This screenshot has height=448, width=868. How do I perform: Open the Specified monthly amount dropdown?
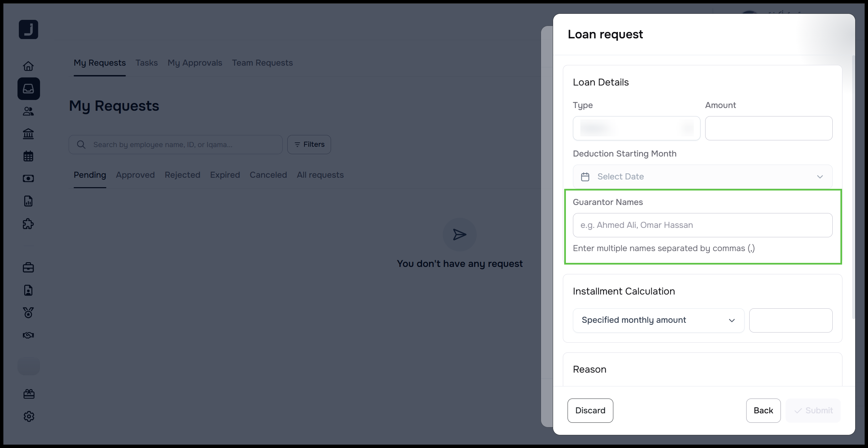[x=658, y=320]
